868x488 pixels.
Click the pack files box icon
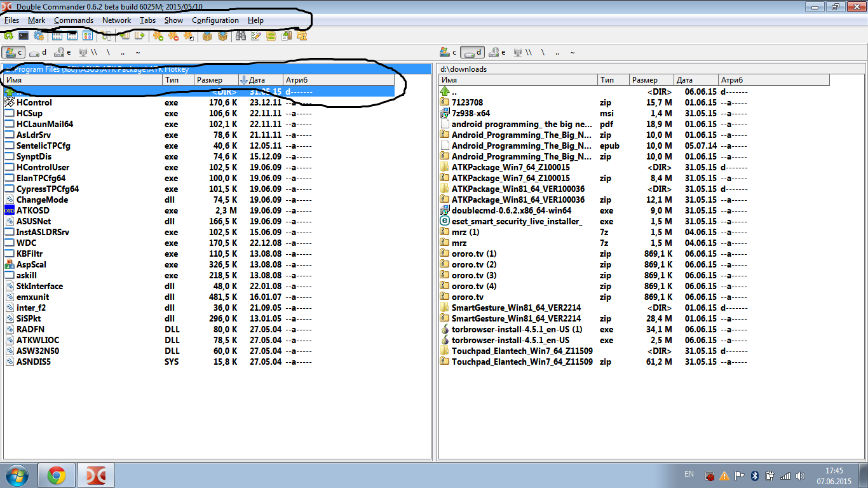pos(207,36)
